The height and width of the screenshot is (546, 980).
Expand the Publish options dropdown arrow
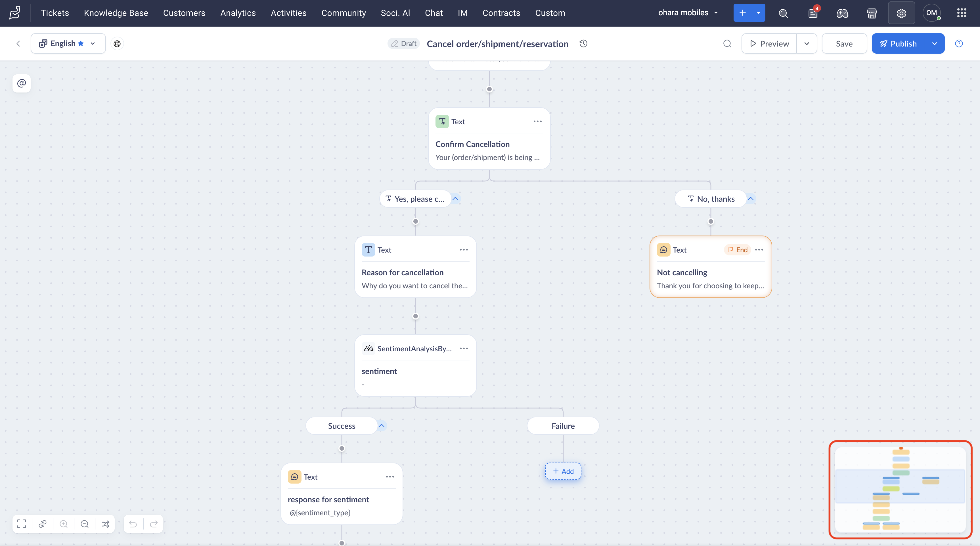click(934, 44)
